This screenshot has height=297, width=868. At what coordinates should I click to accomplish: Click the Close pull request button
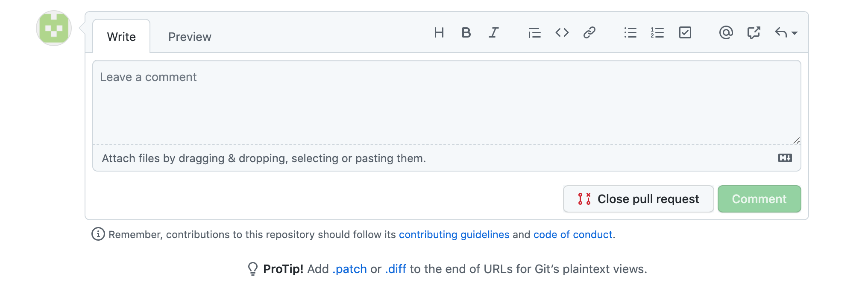pyautogui.click(x=638, y=199)
